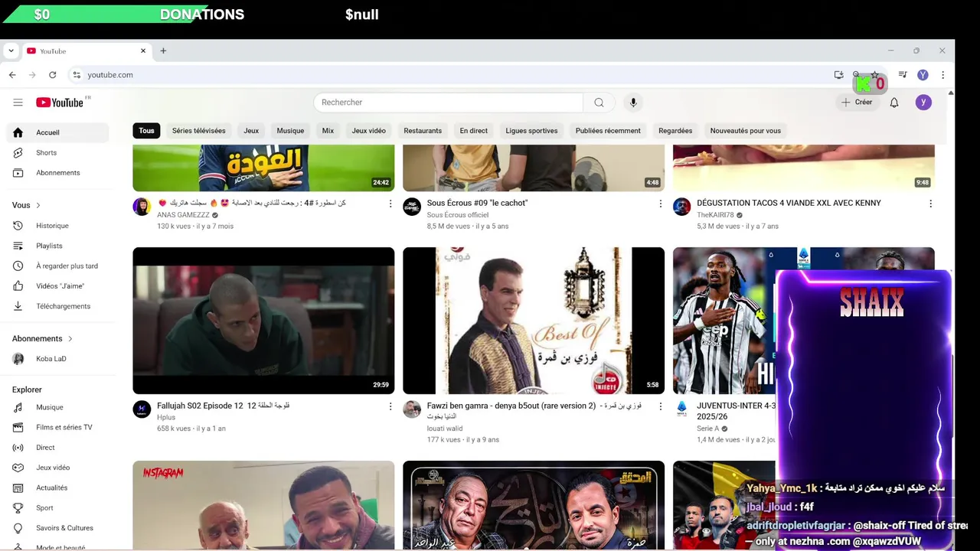The width and height of the screenshot is (980, 551).
Task: Select the Tous filter chip
Action: pos(146,131)
